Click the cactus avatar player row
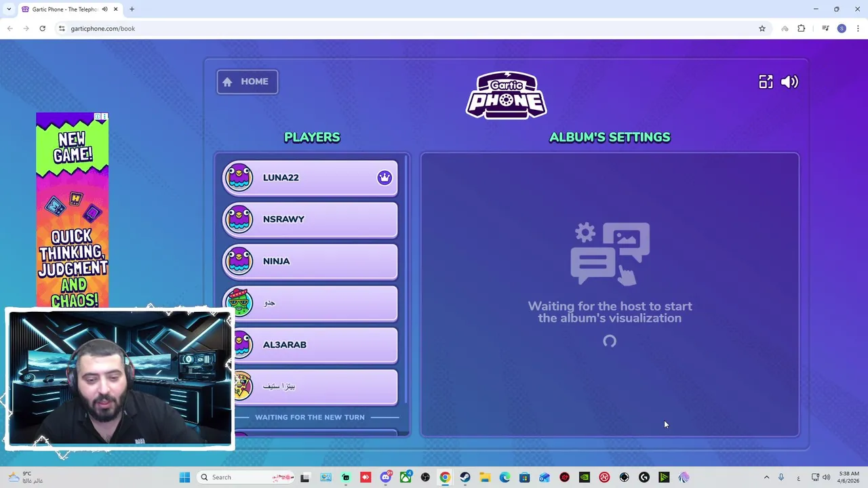The image size is (868, 488). [310, 303]
